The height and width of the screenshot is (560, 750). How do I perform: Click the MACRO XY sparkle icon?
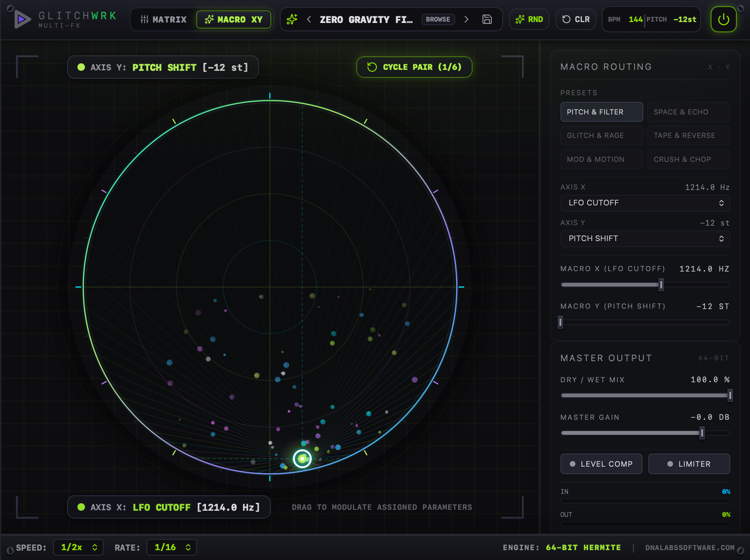209,19
